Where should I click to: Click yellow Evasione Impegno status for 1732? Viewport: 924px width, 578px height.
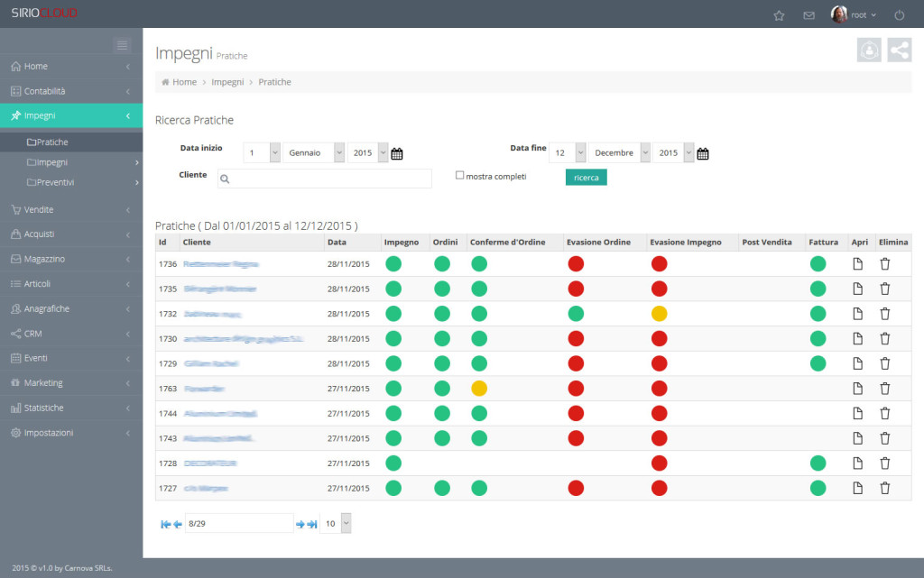[x=659, y=314]
